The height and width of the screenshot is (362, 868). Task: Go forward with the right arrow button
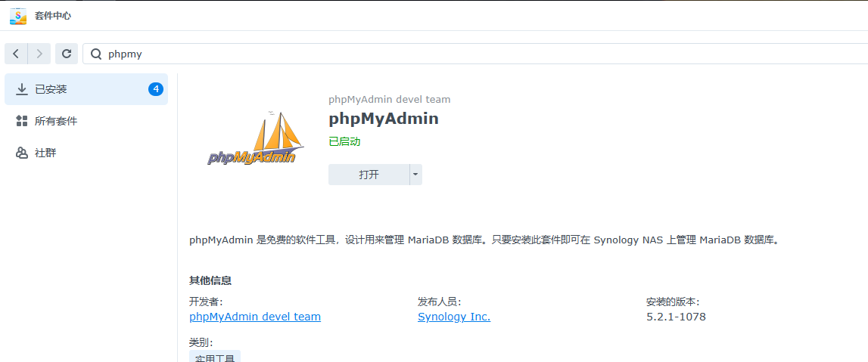39,54
